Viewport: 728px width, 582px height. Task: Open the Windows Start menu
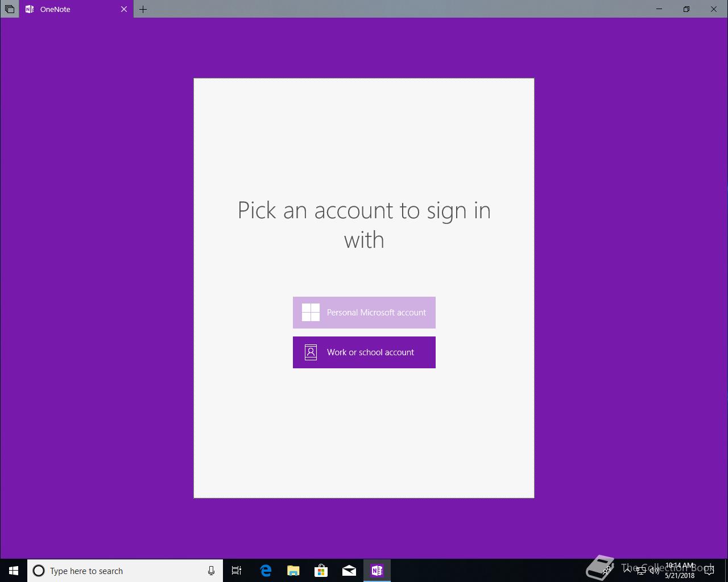point(14,571)
